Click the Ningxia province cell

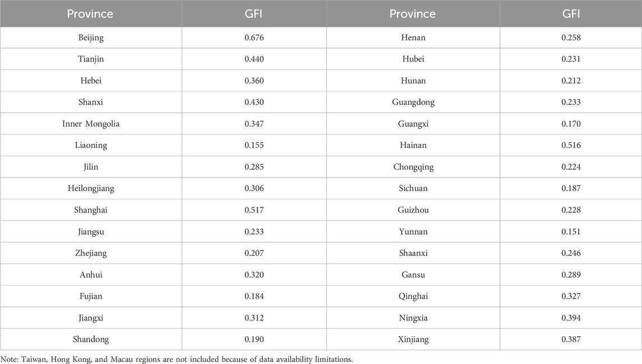413,318
